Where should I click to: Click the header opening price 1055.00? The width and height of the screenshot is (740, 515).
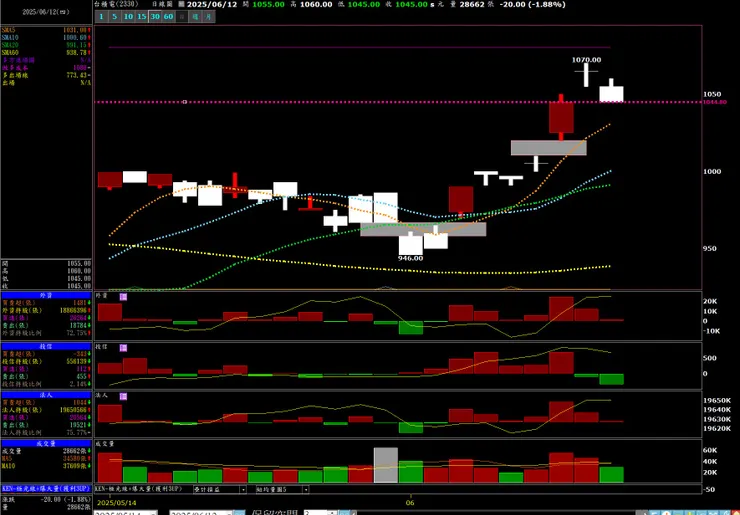pyautogui.click(x=269, y=4)
